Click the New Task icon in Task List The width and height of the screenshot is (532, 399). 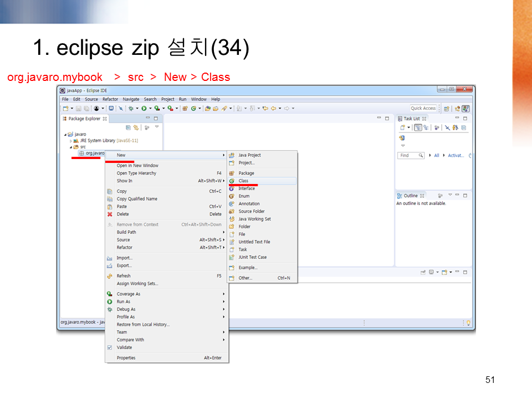402,127
